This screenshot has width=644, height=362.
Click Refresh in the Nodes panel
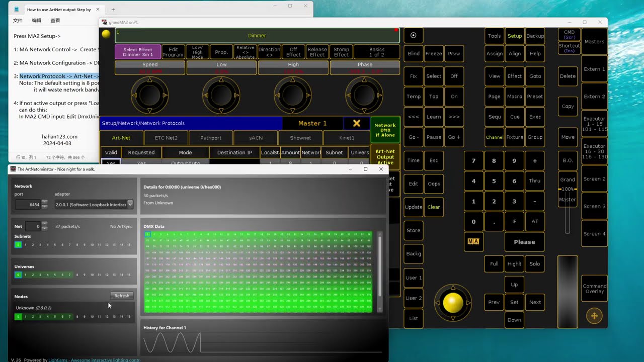[122, 296]
